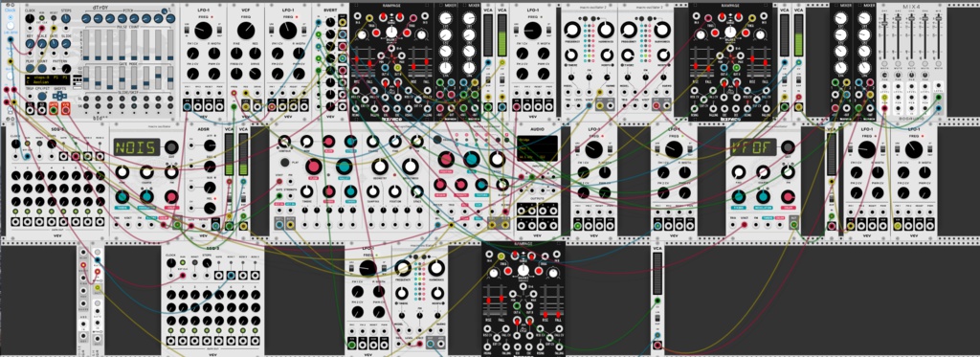The image size is (980, 357).
Task: Toggle step 1 gate on middle-row SEQ-3
Action: pos(15,212)
